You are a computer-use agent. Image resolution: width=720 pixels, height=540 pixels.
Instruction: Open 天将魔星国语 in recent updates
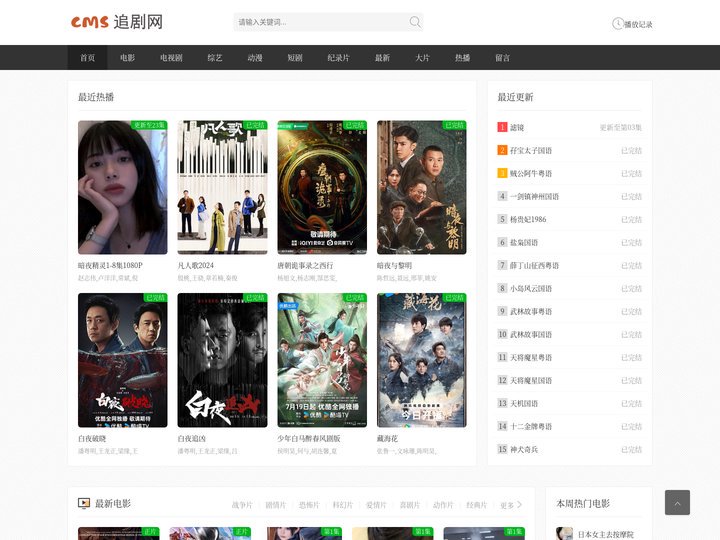[x=531, y=380]
